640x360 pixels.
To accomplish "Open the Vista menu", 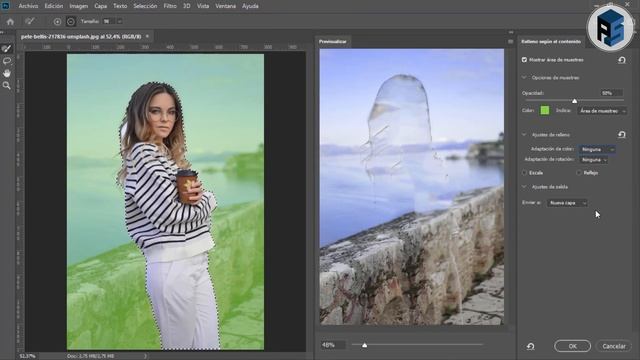I will tap(203, 6).
